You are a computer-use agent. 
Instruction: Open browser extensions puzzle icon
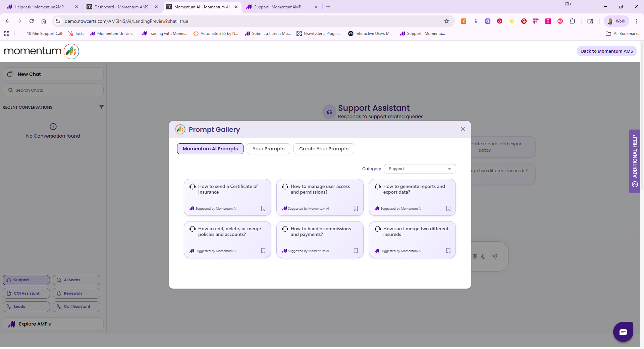click(x=573, y=21)
